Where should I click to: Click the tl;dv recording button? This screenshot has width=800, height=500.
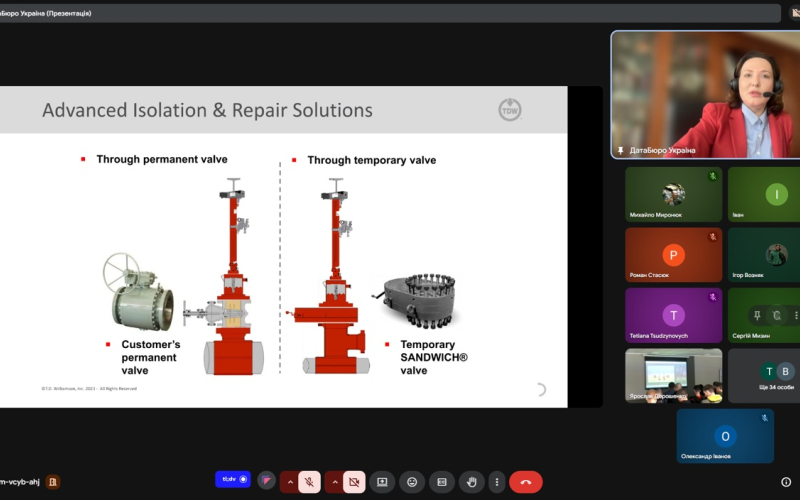(x=232, y=480)
